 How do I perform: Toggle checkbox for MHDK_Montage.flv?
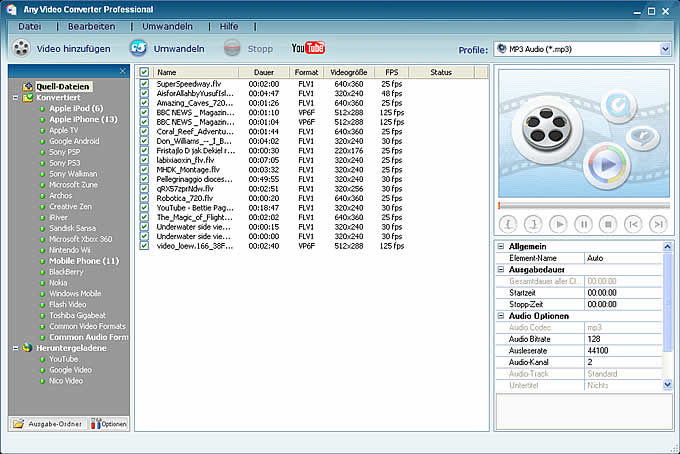[x=144, y=170]
